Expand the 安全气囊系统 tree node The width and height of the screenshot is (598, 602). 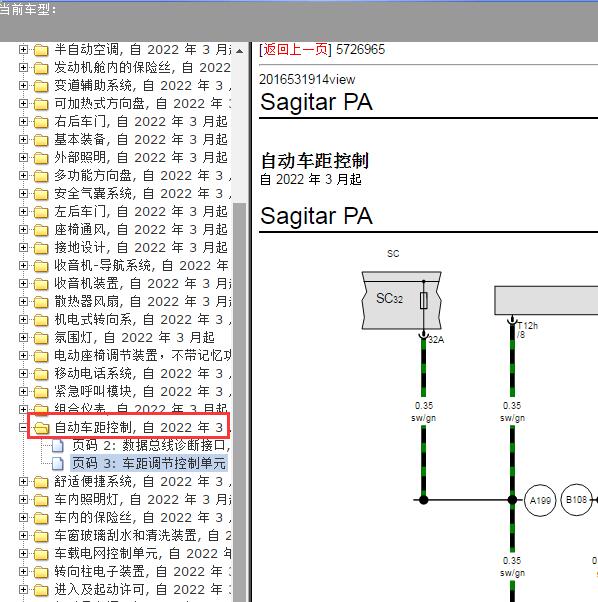click(23, 194)
